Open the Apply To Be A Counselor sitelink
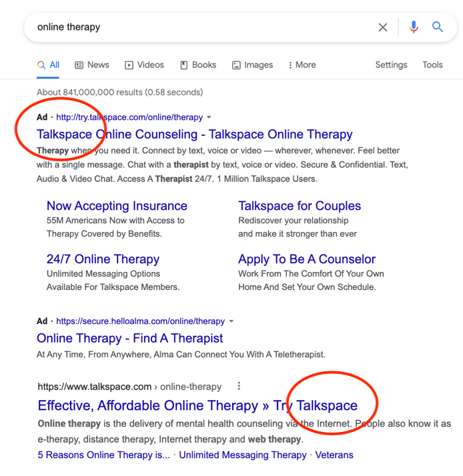463x476 pixels. click(x=307, y=259)
